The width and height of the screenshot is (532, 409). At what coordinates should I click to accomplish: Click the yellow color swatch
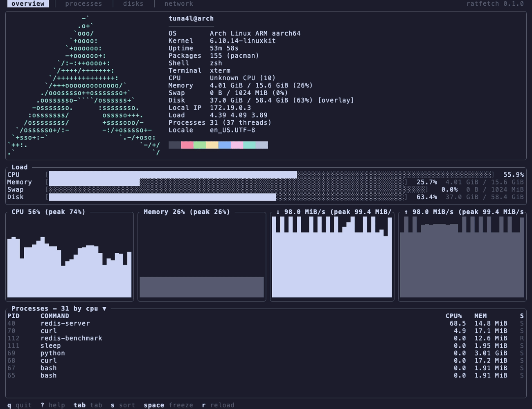point(212,145)
